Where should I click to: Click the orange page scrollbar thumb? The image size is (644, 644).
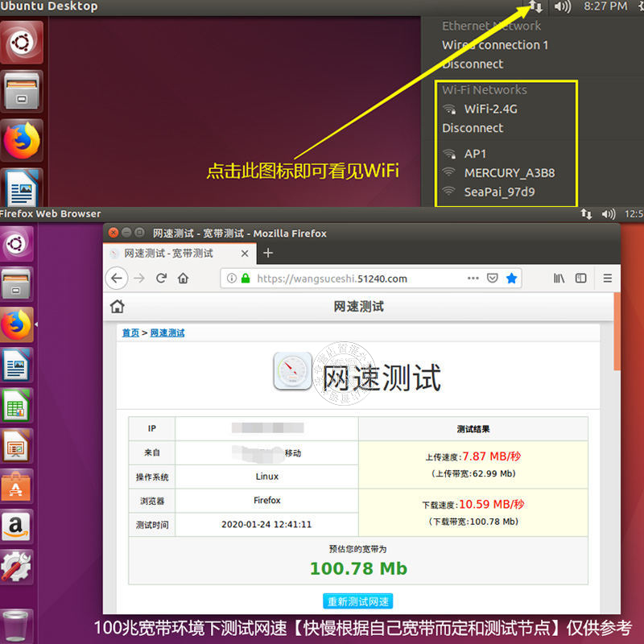(x=617, y=331)
